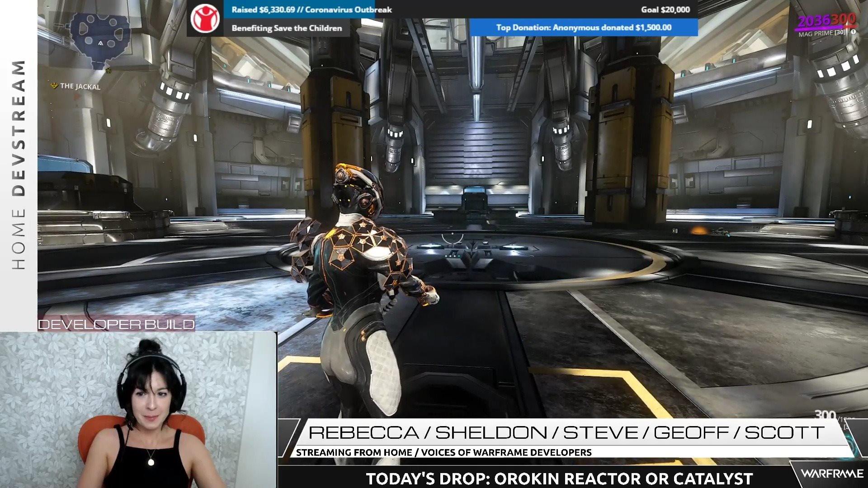Screen dimensions: 868x488
Task: Click the "REBECCA / SHELDON / STEVE / GEOFF / SCOTT" banner
Action: pos(566,432)
